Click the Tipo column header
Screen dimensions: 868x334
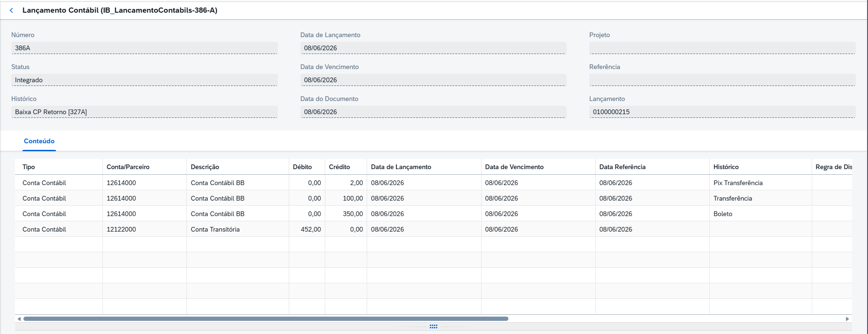59,167
